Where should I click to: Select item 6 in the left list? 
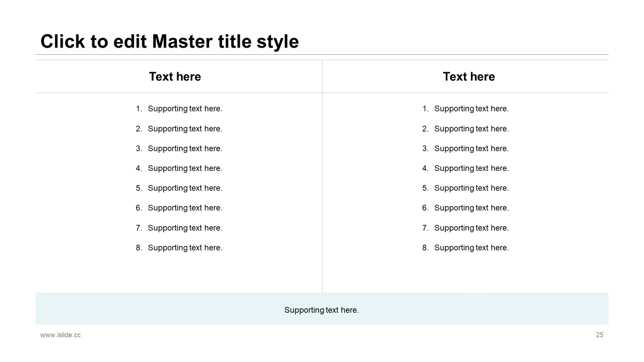click(185, 208)
